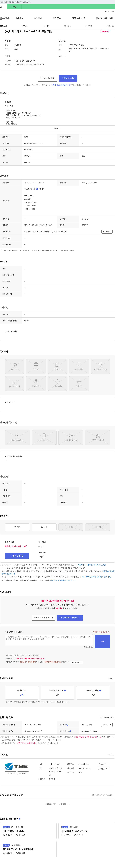The image size is (115, 868).
Task: Open the 취업지원 menu
Action: pyautogui.click(x=38, y=19)
